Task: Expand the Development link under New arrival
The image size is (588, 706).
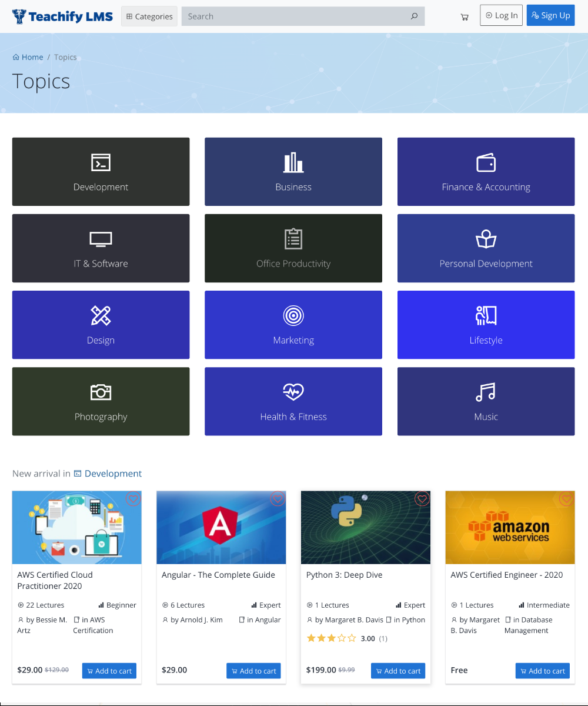Action: coord(113,473)
